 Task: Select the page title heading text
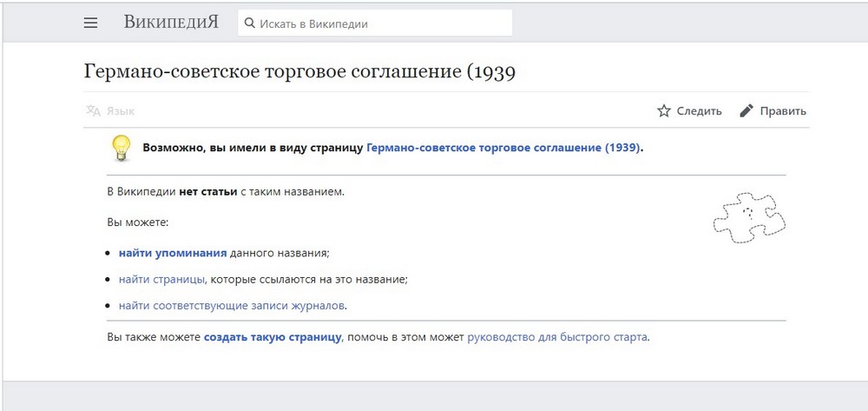point(299,72)
